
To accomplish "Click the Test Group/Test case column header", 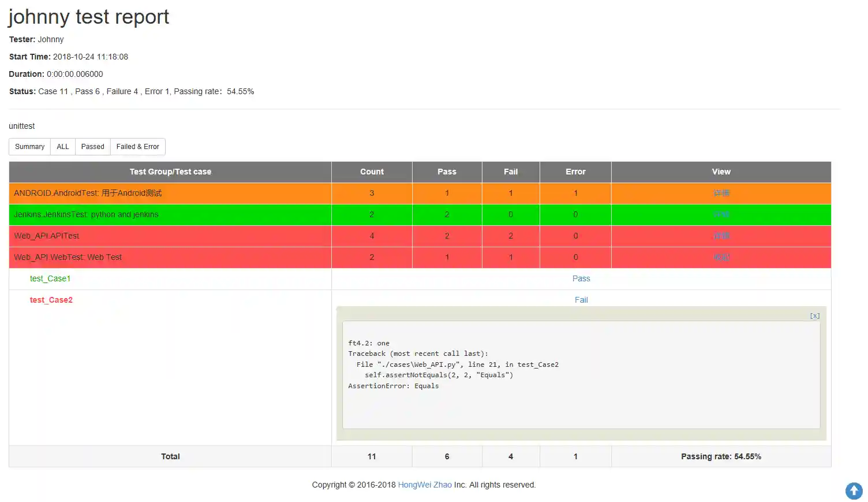I will click(170, 172).
